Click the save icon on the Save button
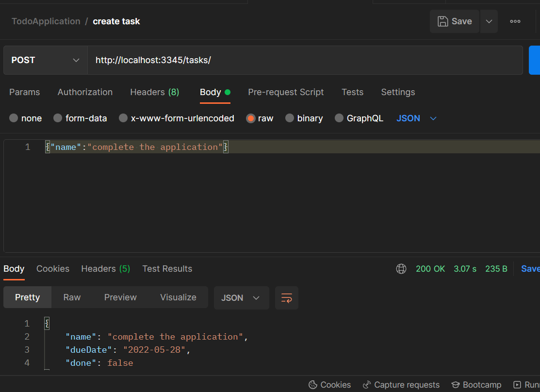 pos(443,21)
